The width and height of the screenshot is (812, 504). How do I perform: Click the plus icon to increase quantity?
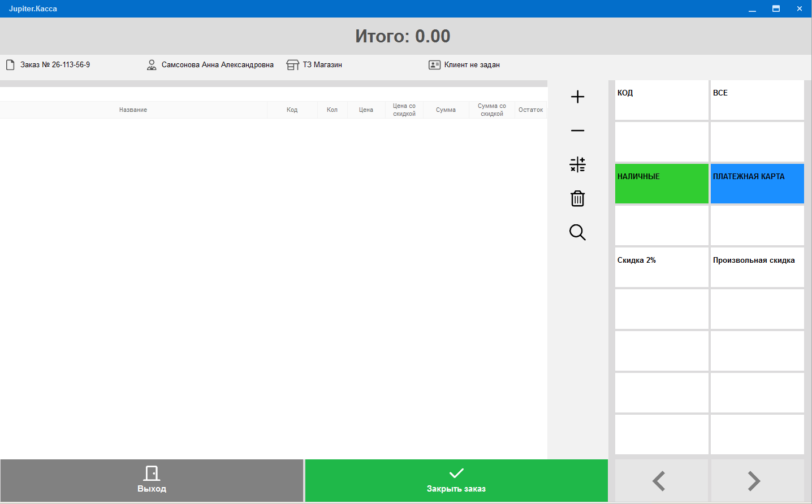click(x=577, y=97)
